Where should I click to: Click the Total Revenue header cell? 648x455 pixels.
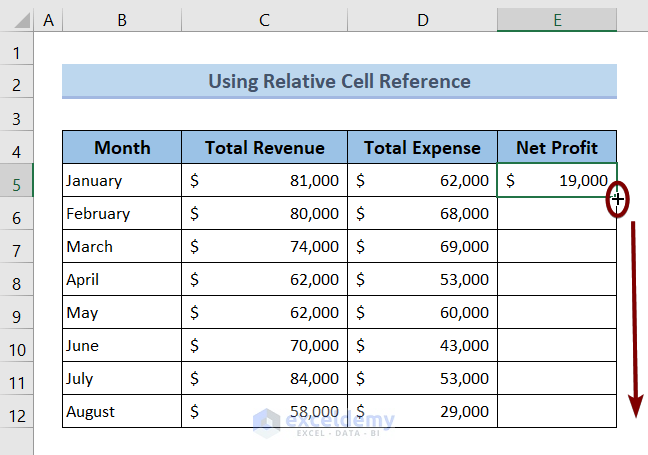point(264,148)
